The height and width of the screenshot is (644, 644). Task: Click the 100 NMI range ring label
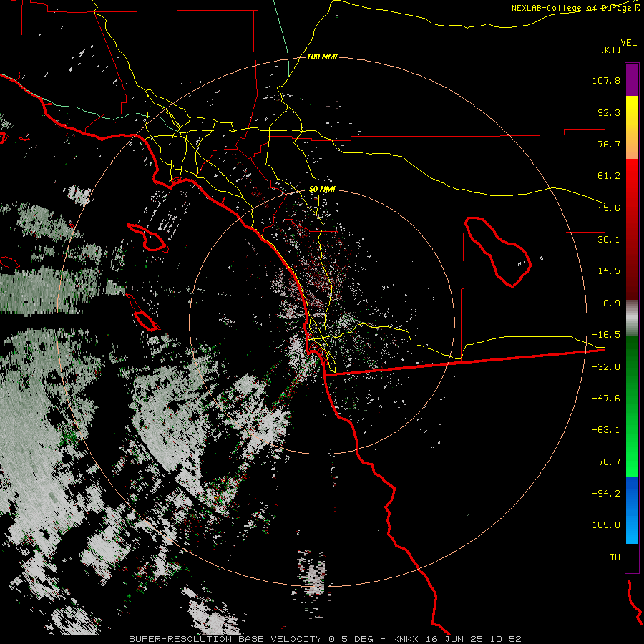tap(322, 57)
